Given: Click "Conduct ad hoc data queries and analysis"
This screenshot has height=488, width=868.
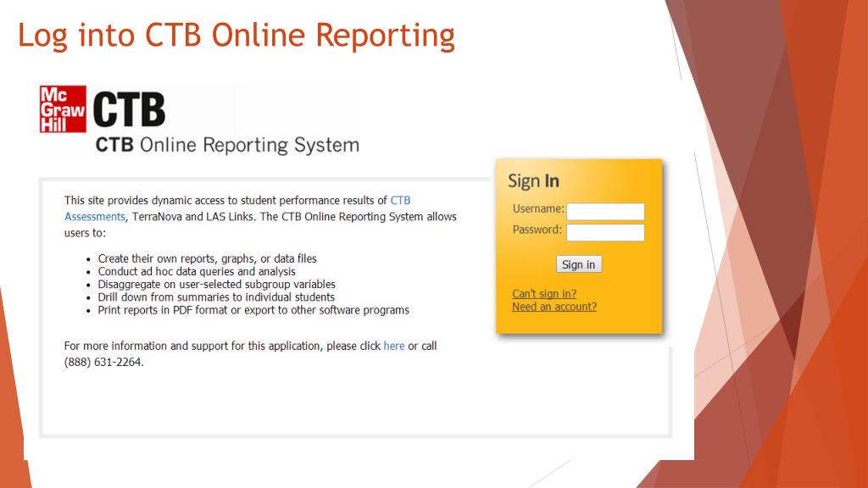Looking at the screenshot, I should pos(197,272).
